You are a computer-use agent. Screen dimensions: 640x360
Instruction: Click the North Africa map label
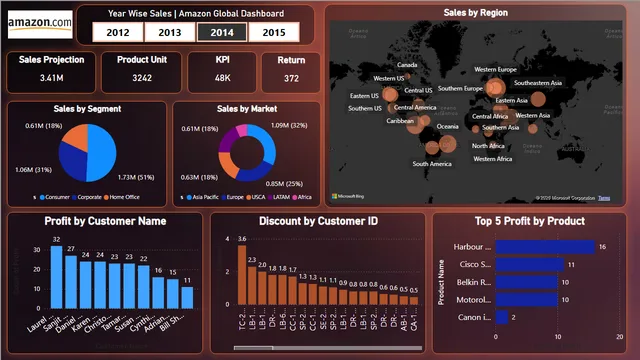[488, 146]
